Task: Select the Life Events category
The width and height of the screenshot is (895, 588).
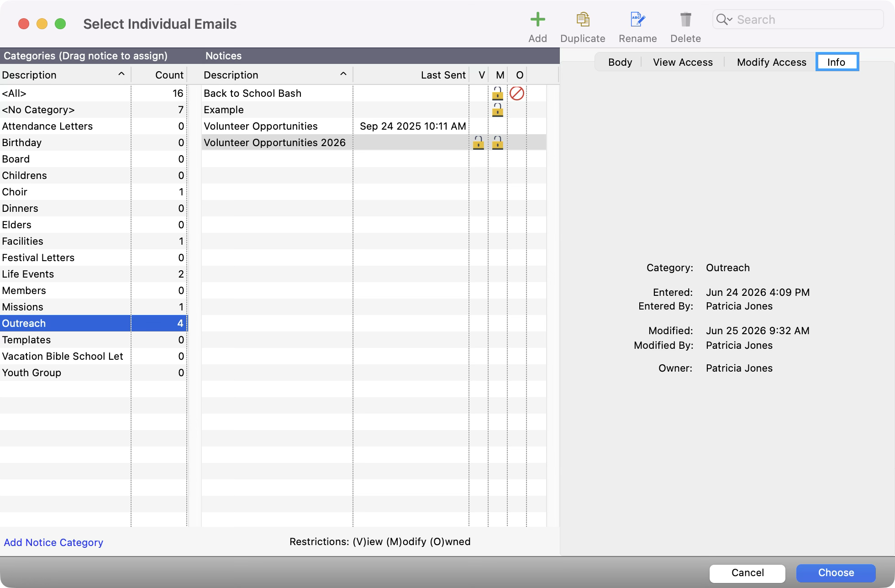Action: [94, 274]
